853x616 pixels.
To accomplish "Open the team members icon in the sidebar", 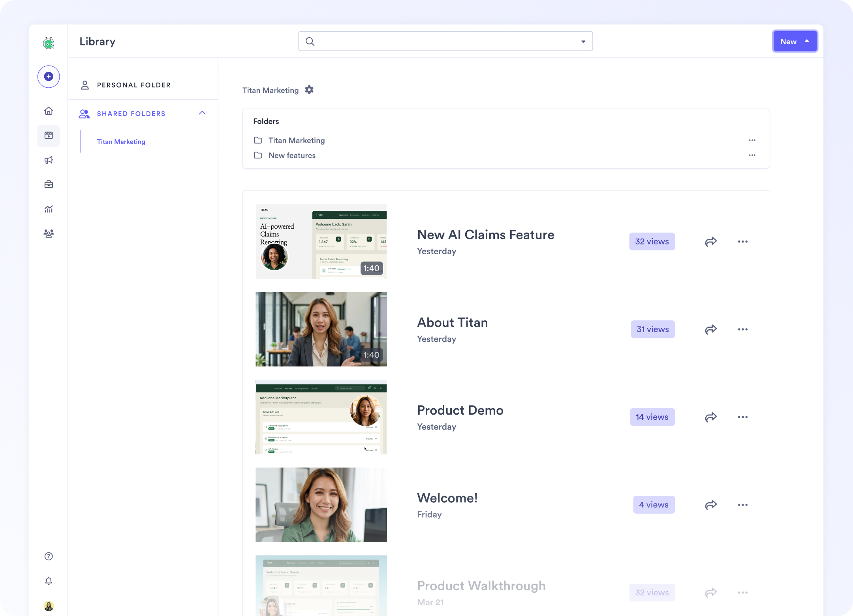I will (x=49, y=233).
